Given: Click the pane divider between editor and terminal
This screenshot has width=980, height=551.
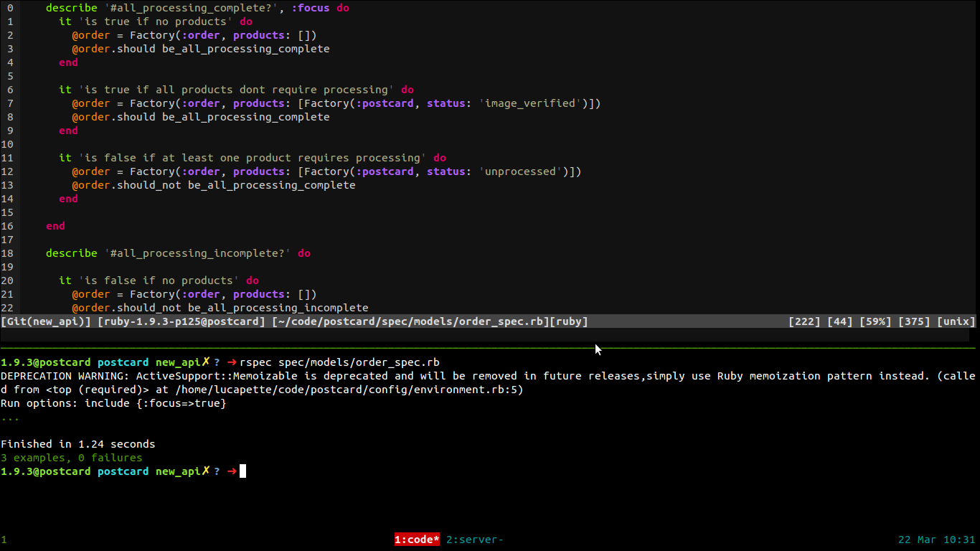Looking at the screenshot, I should [x=490, y=348].
